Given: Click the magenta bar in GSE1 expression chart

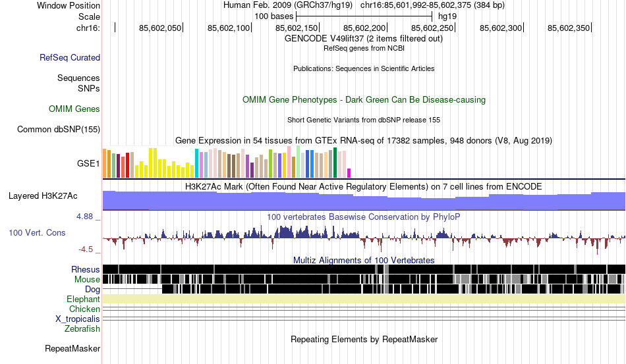Looking at the screenshot, I should click(x=349, y=173).
